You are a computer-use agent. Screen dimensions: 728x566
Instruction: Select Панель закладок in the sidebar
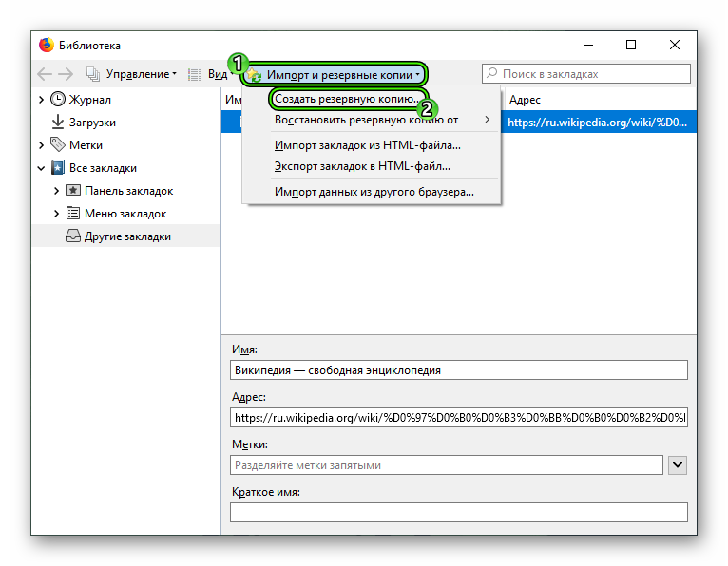tap(128, 191)
